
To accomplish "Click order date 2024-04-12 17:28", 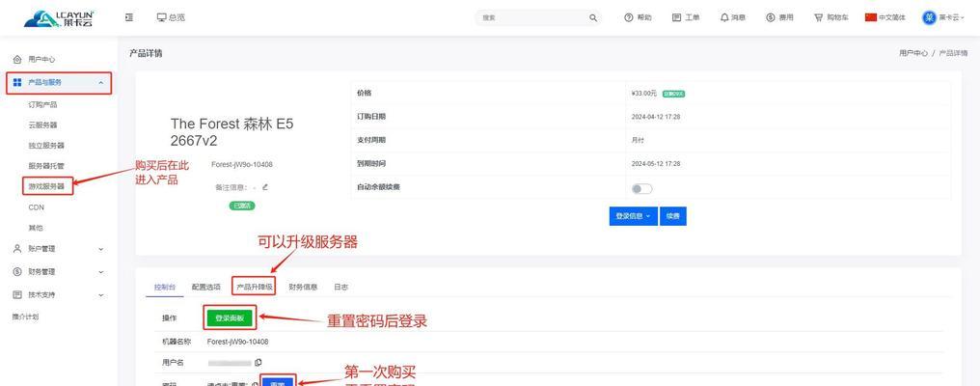I will coord(656,117).
